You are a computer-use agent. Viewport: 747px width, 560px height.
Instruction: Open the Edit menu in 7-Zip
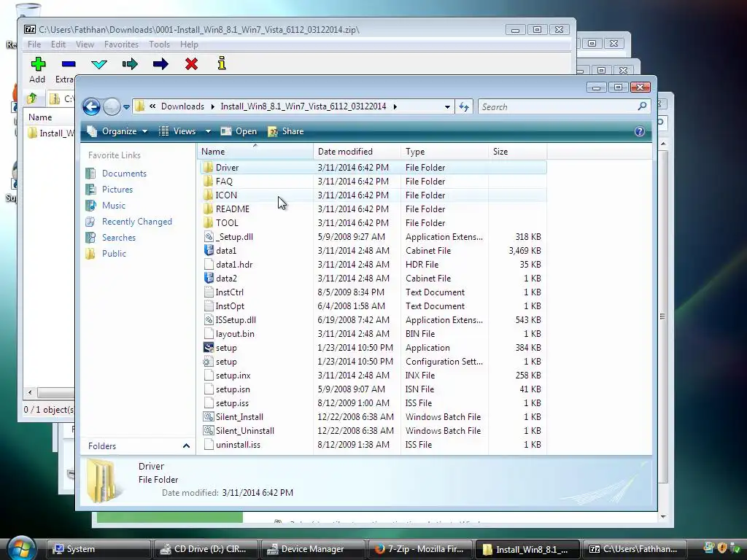coord(58,44)
